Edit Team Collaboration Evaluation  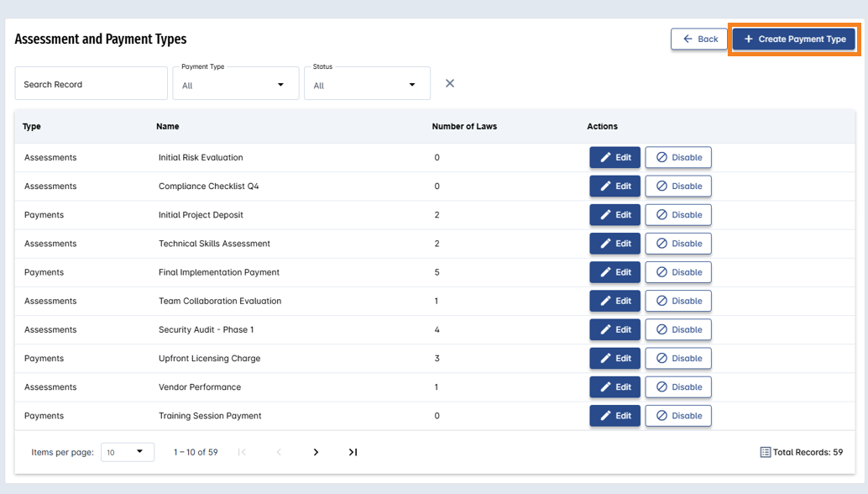[x=614, y=302]
